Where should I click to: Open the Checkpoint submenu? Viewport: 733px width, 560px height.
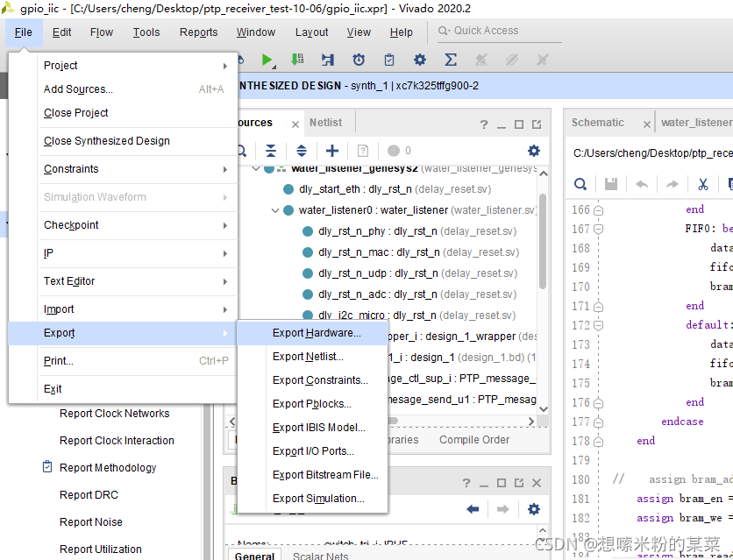[124, 225]
